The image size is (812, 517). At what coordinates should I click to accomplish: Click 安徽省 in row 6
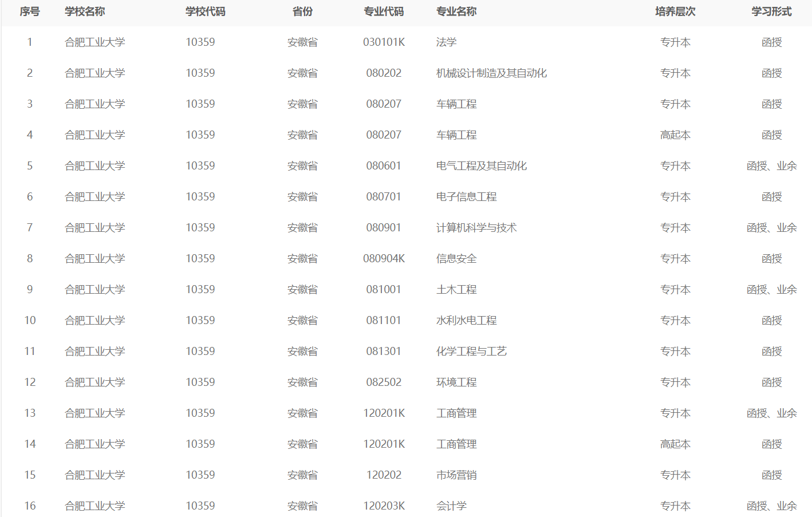302,197
